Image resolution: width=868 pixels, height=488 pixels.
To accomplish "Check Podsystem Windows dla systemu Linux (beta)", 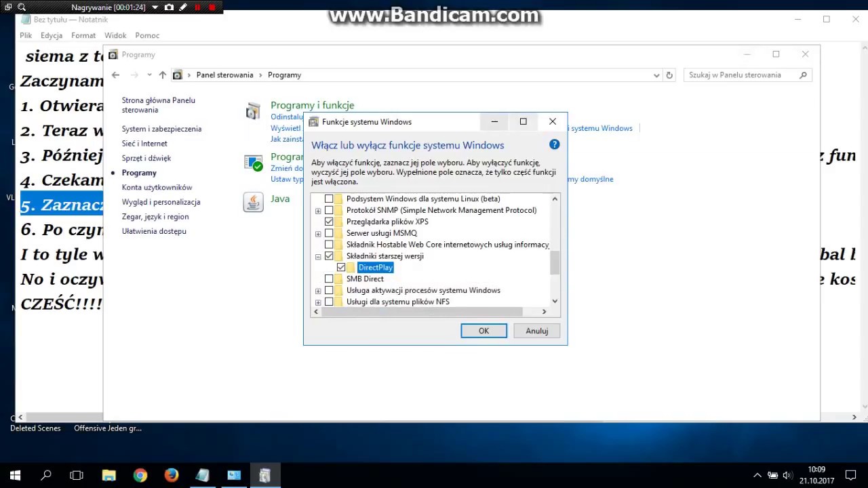I will pyautogui.click(x=329, y=199).
